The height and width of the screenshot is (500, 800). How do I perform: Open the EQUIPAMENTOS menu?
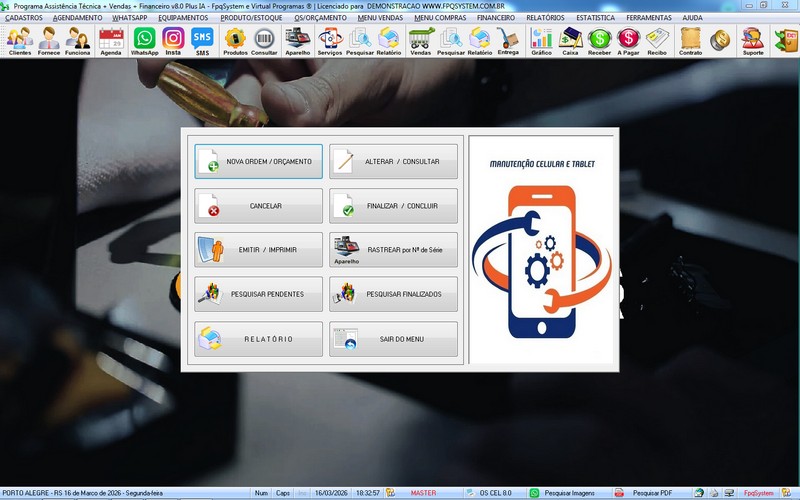click(x=183, y=17)
